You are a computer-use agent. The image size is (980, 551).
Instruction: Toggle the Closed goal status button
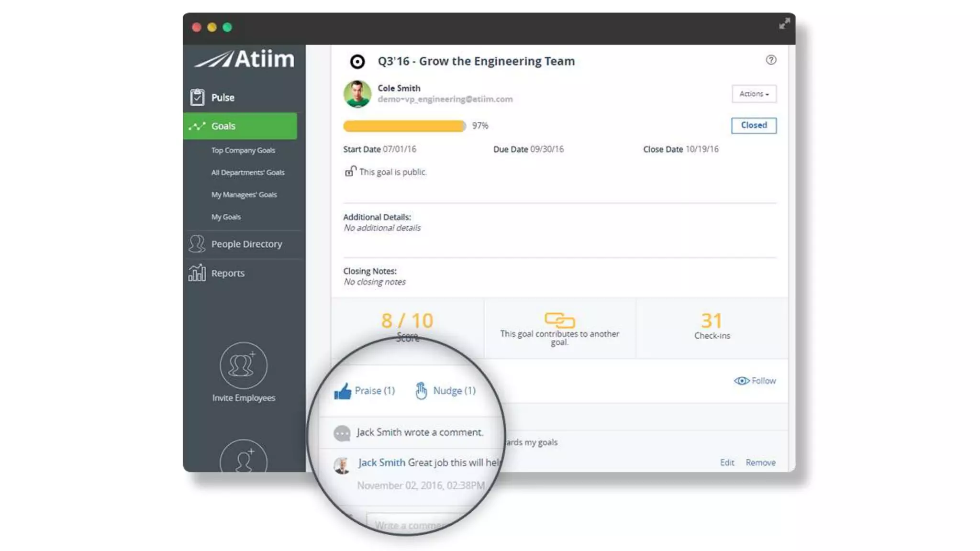click(x=753, y=125)
